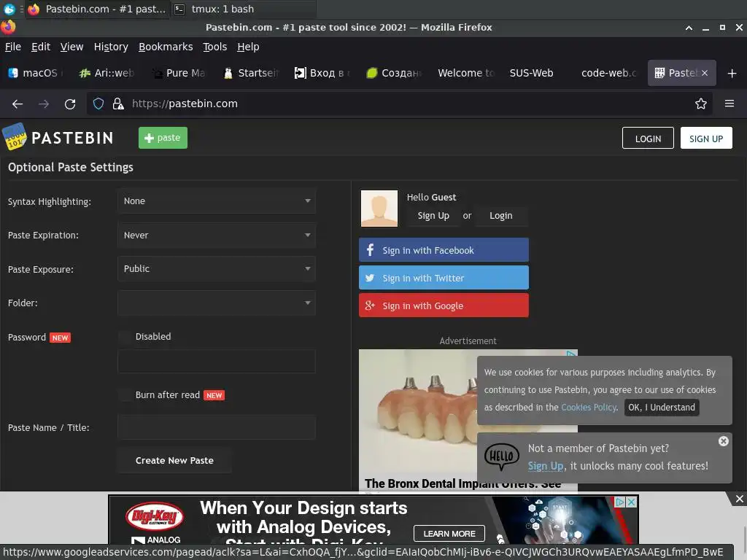
Task: Open the Paste Expiration dropdown
Action: (x=217, y=236)
